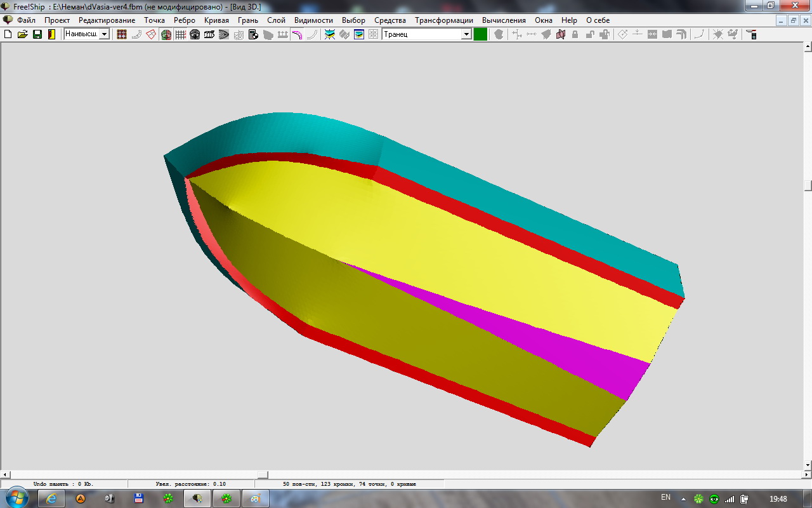The height and width of the screenshot is (508, 812).
Task: Click the red exit door icon
Action: [x=51, y=34]
